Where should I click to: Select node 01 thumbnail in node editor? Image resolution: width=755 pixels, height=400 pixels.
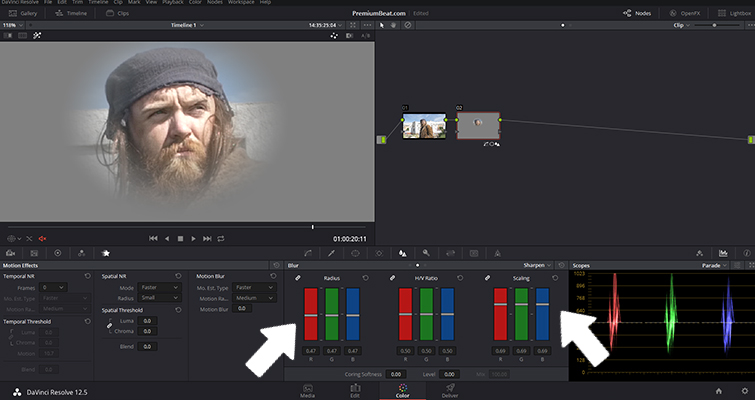[x=424, y=126]
